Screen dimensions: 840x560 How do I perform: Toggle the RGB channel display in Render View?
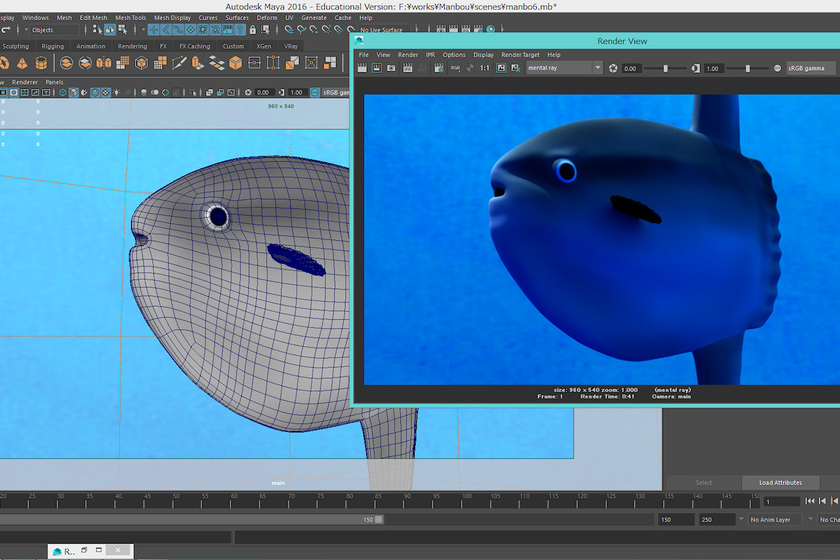(455, 68)
